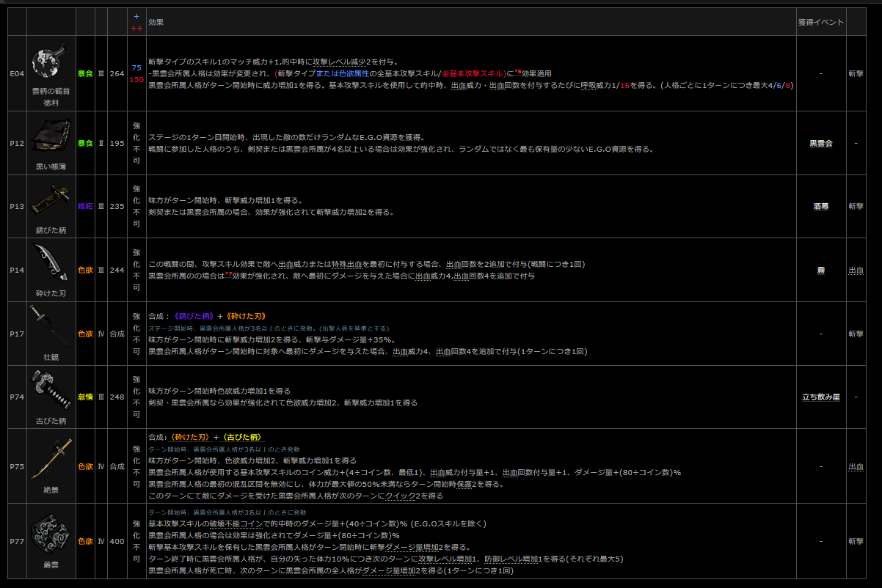Click the yellow〈古びた柄〉link in P75 recipe
This screenshot has width=882, height=588.
pos(237,437)
